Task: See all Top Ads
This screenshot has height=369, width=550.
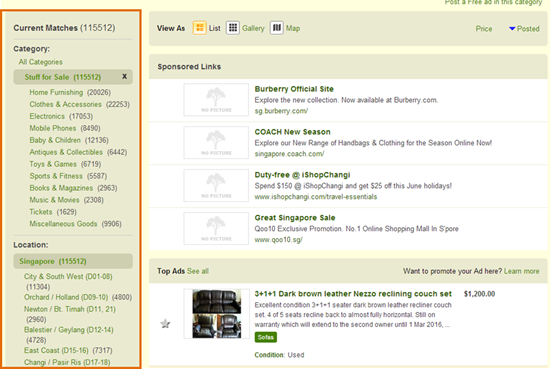Action: click(198, 271)
